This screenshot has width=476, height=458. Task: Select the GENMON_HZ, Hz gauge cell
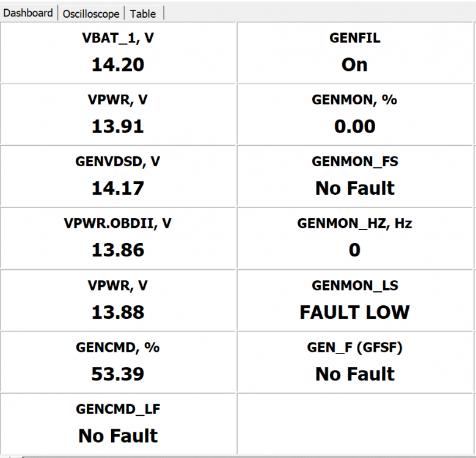coord(355,238)
